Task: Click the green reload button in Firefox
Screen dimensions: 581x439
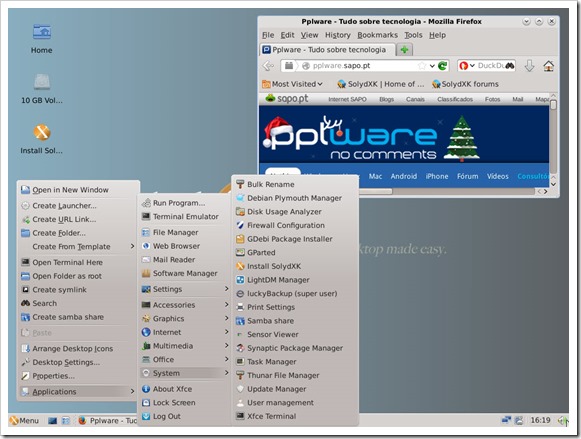Action: (x=442, y=66)
